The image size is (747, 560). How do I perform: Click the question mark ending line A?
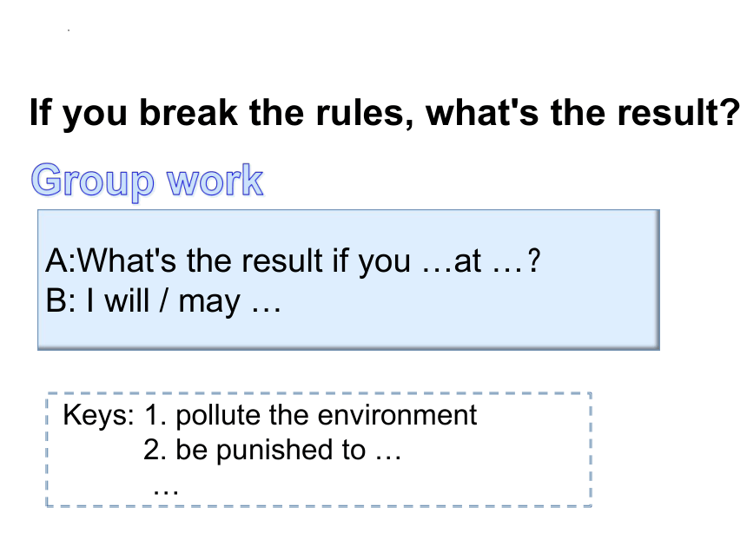(534, 260)
